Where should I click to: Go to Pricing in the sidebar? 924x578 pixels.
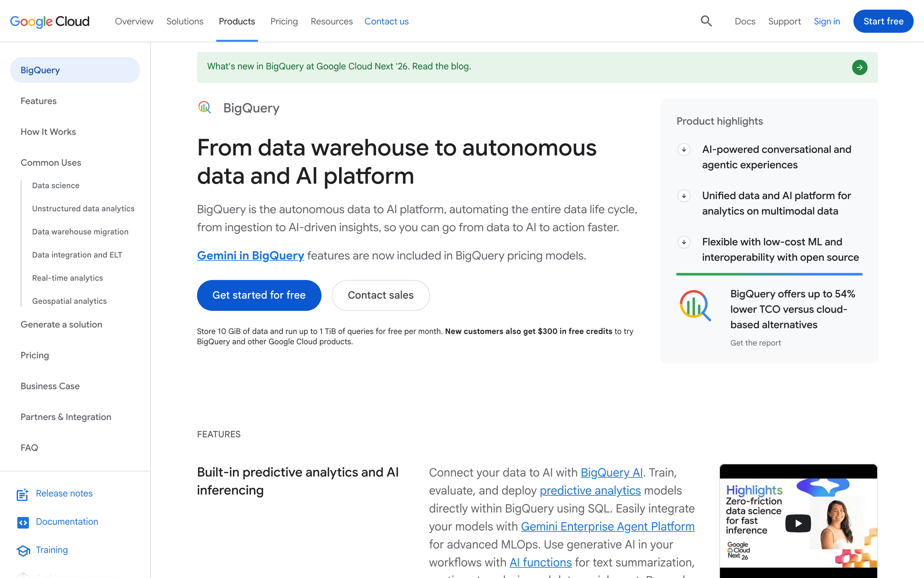click(x=35, y=355)
